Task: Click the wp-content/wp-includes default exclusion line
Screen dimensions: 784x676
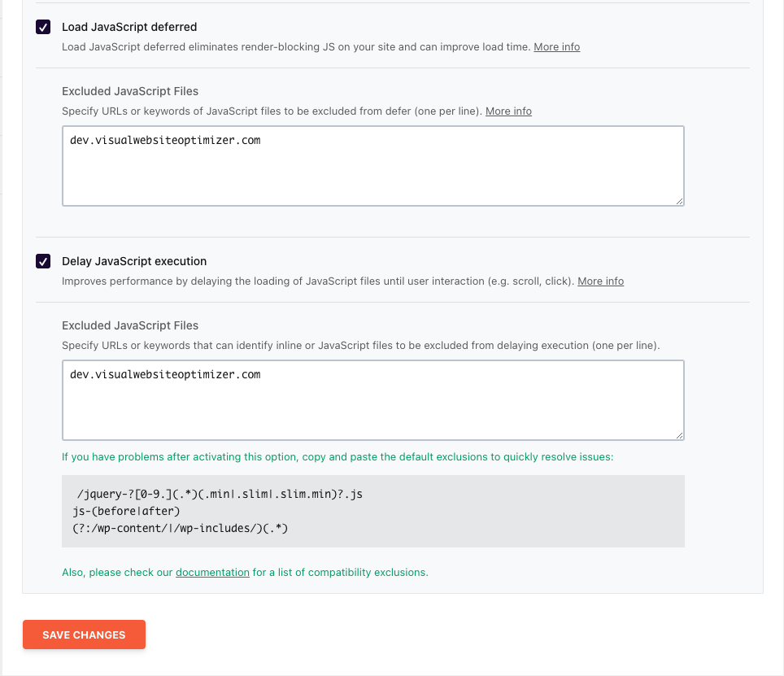Action: 180,528
